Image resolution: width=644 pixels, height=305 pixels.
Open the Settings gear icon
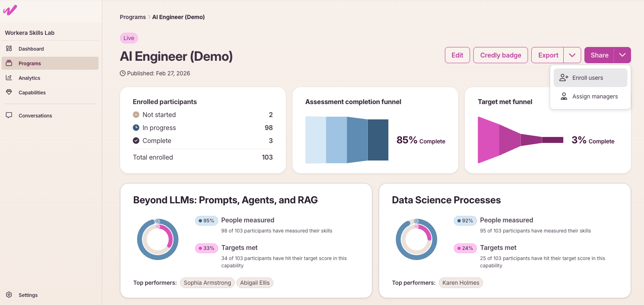click(9, 295)
